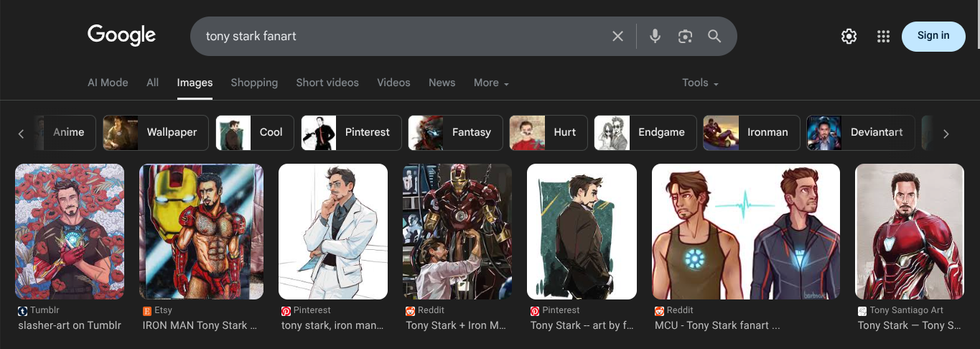This screenshot has height=349, width=980.
Task: Switch to the Shopping tab
Action: click(x=254, y=83)
